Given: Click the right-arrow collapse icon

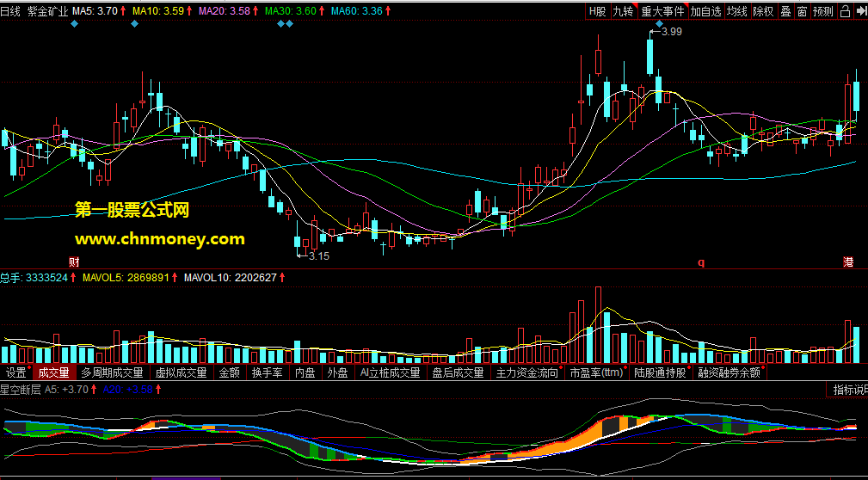Looking at the screenshot, I should pyautogui.click(x=860, y=11).
